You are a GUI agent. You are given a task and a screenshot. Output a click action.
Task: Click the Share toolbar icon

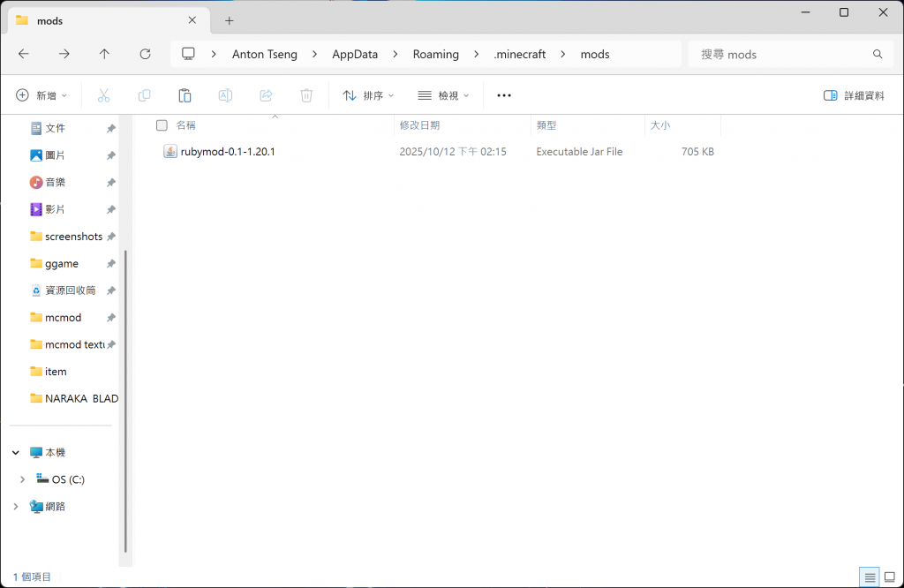266,95
